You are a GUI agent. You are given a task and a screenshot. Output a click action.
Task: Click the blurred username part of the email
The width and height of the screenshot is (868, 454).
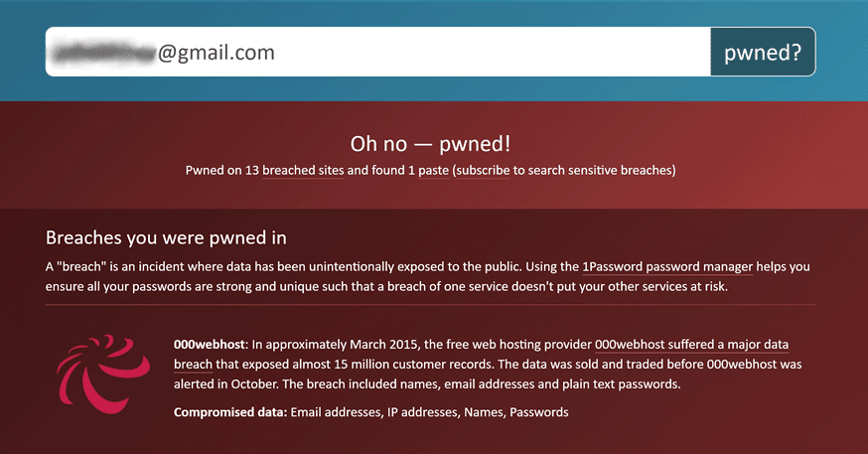(x=104, y=53)
